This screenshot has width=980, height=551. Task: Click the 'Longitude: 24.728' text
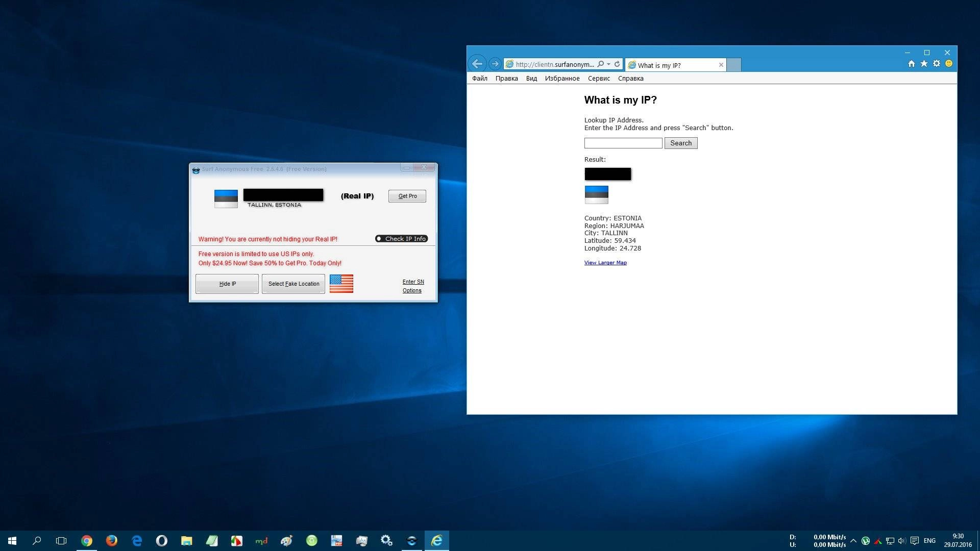pyautogui.click(x=612, y=248)
